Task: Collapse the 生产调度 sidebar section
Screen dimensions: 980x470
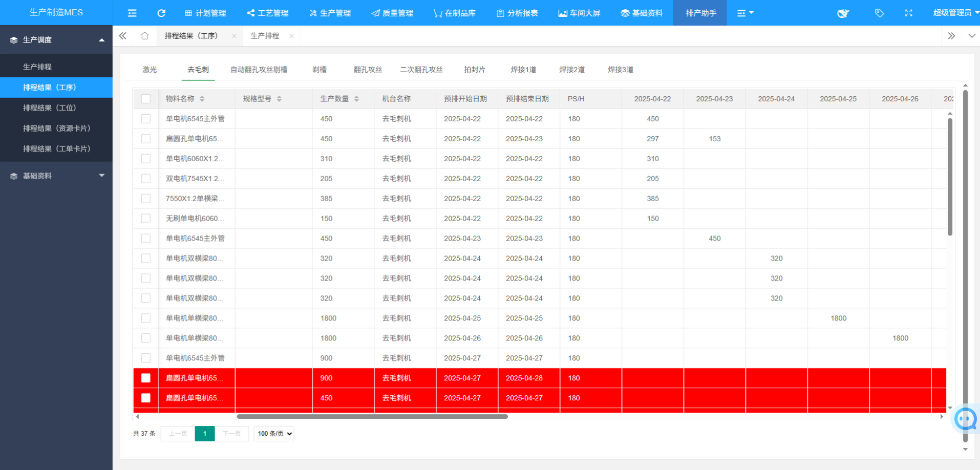Action: tap(56, 40)
